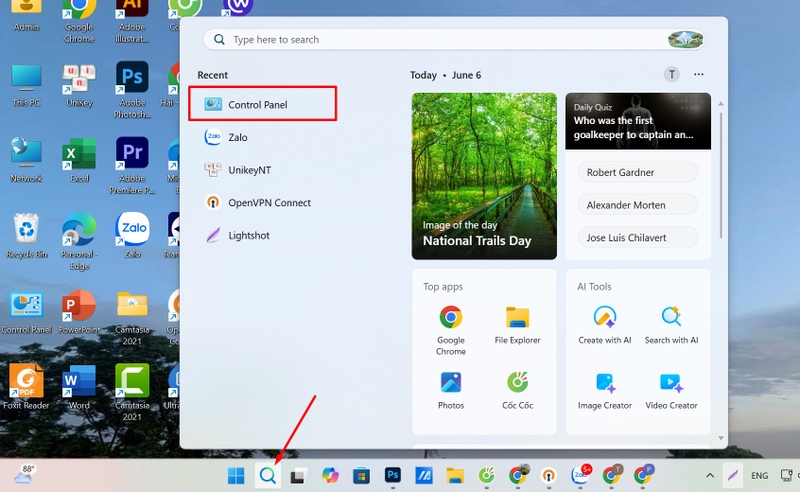The height and width of the screenshot is (492, 800).
Task: Open the weather widget on the taskbar
Action: [24, 474]
